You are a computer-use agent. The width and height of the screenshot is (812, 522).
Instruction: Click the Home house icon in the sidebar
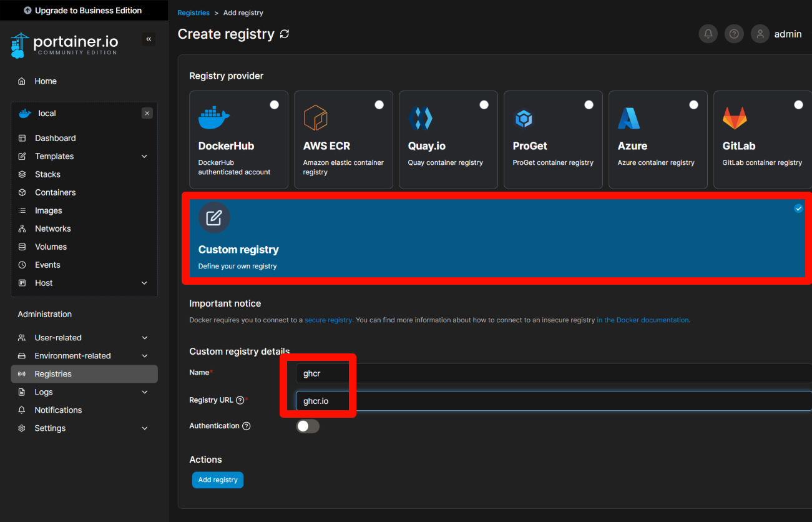click(22, 81)
